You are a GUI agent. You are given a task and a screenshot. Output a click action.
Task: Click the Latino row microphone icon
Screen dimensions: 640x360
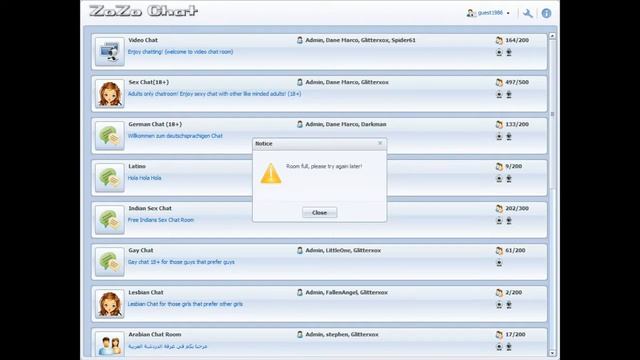point(509,178)
